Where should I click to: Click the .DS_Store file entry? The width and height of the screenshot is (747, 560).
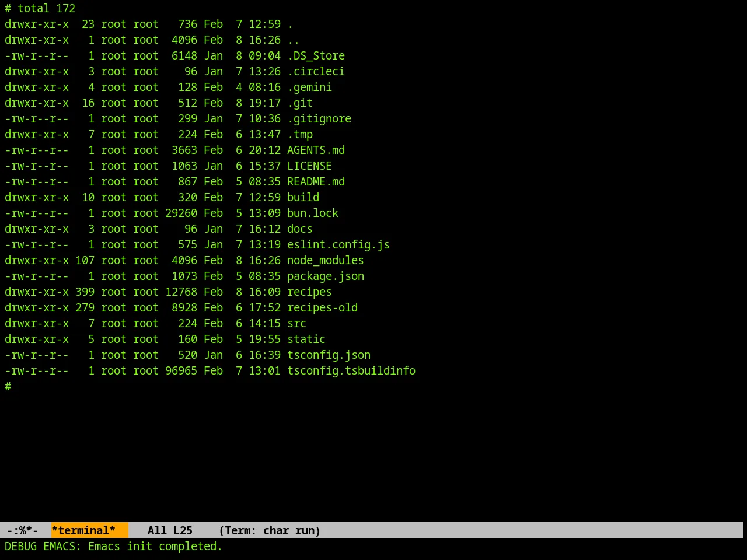316,55
